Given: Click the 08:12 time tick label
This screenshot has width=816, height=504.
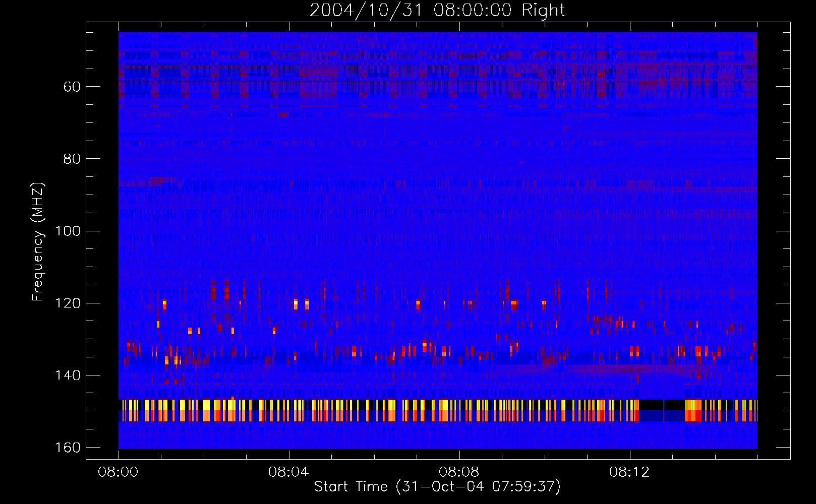Looking at the screenshot, I should (x=630, y=472).
